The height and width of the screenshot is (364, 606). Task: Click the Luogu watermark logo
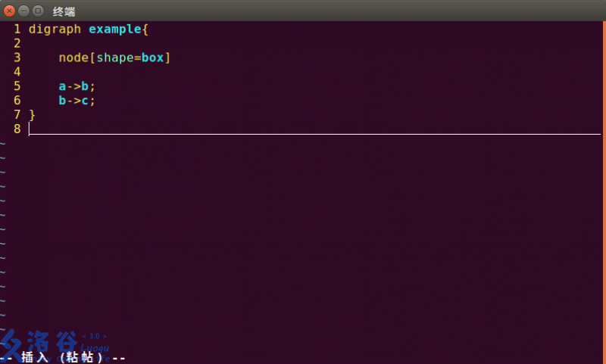54,346
